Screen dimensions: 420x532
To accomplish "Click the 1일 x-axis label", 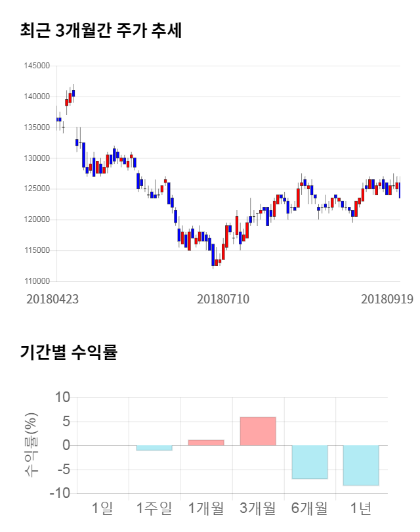I will pos(102,507).
